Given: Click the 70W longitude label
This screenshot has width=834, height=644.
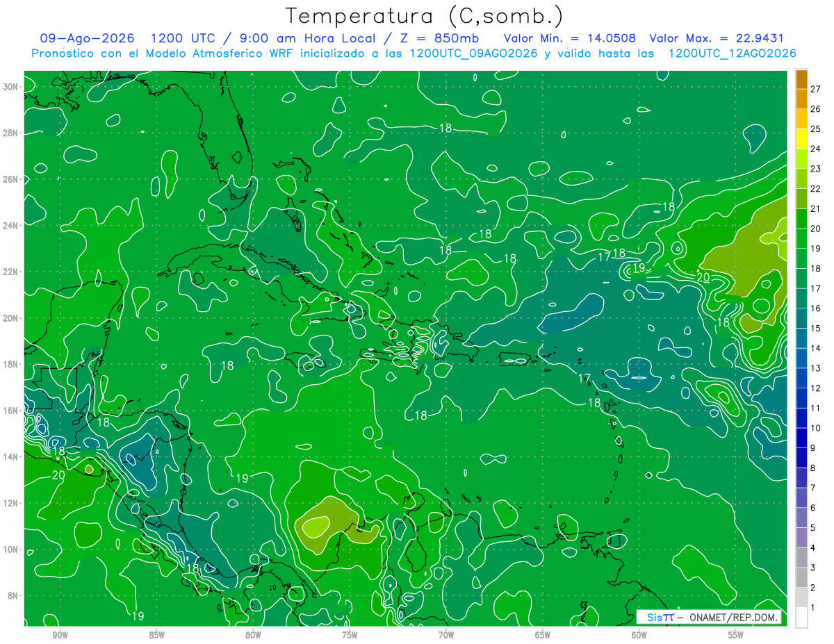Looking at the screenshot, I should (x=446, y=636).
